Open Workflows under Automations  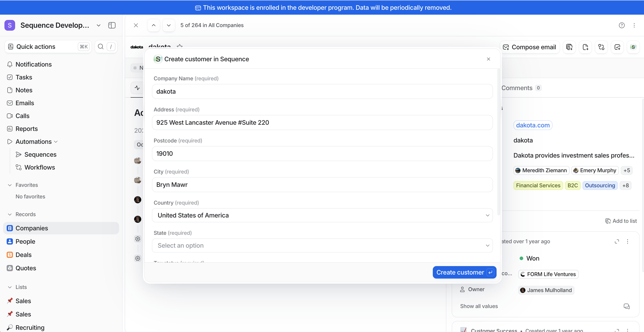[40, 167]
